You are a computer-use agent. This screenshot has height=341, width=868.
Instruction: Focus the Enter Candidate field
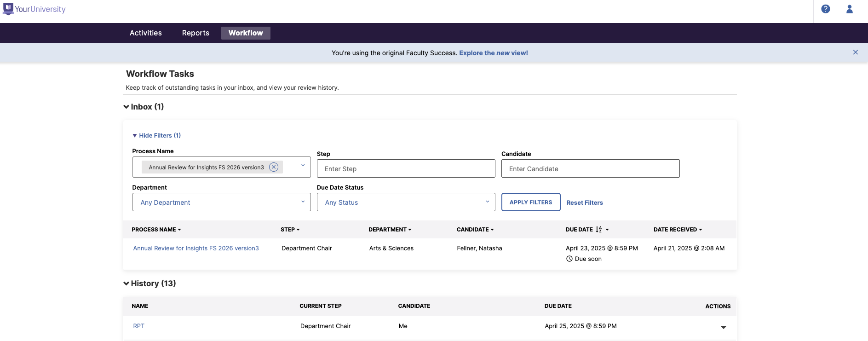591,168
